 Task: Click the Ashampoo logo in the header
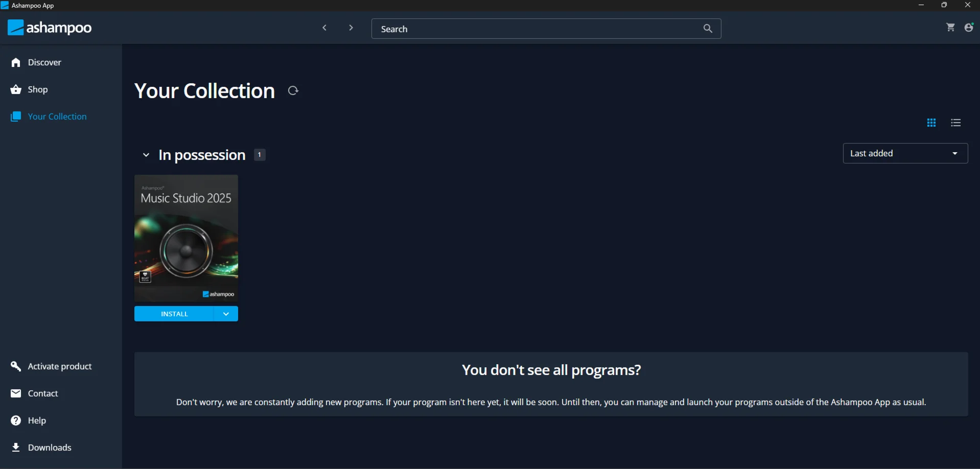(50, 28)
